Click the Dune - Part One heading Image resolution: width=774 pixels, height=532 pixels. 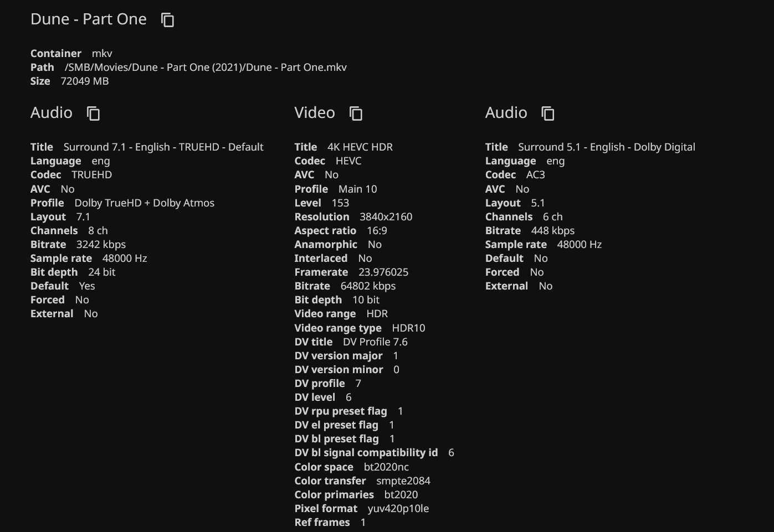[x=89, y=19]
